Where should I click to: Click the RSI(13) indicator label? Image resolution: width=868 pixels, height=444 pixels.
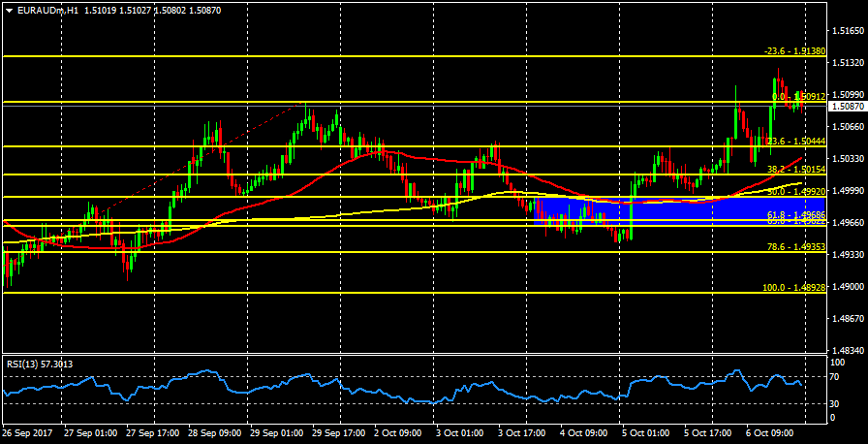[40, 365]
